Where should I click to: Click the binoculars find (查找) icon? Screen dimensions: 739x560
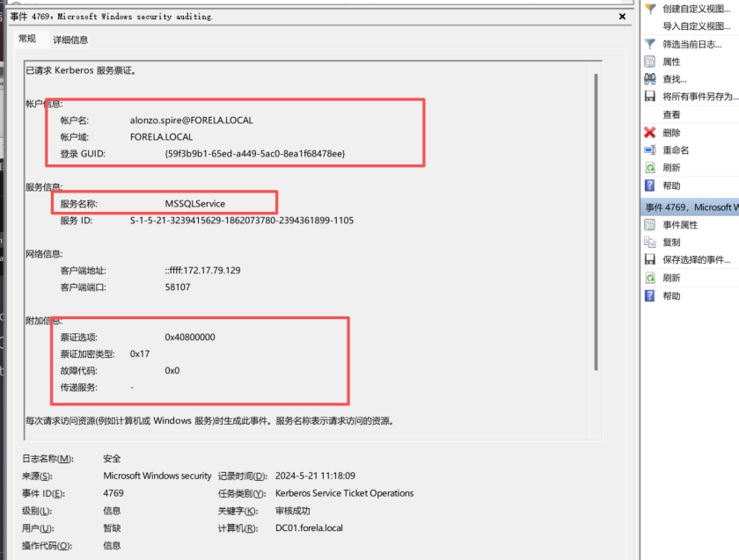pos(650,79)
